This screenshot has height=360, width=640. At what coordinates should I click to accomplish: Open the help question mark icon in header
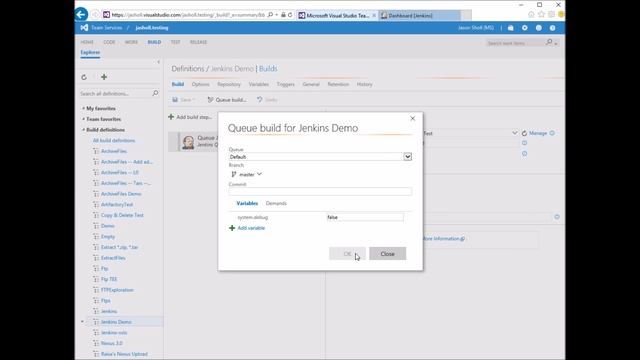(553, 28)
